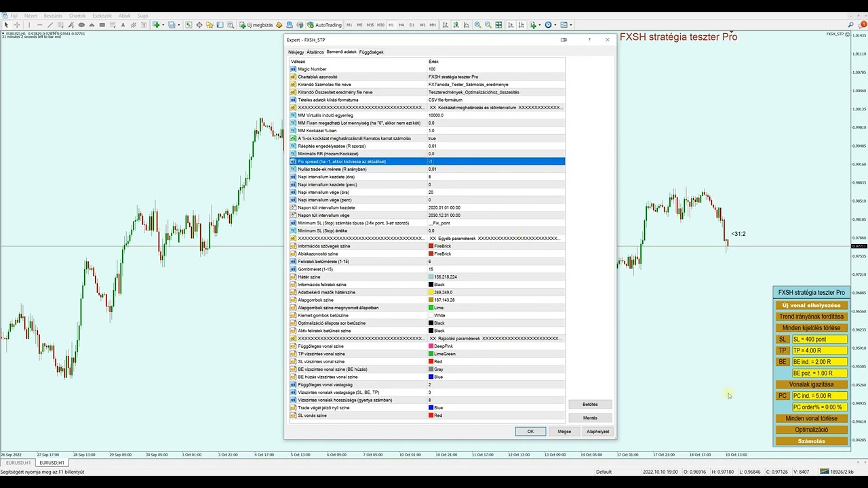Open the Eszközök menu

[x=102, y=15]
